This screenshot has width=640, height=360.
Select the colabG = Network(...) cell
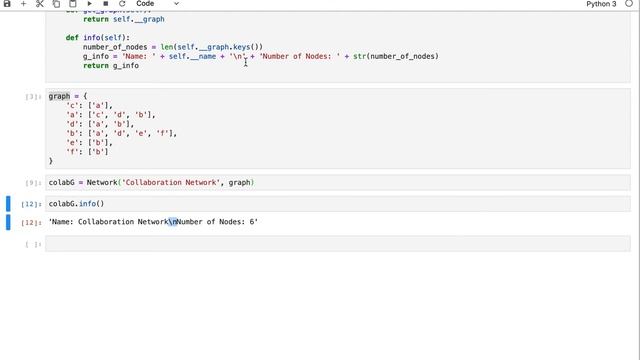[338, 182]
